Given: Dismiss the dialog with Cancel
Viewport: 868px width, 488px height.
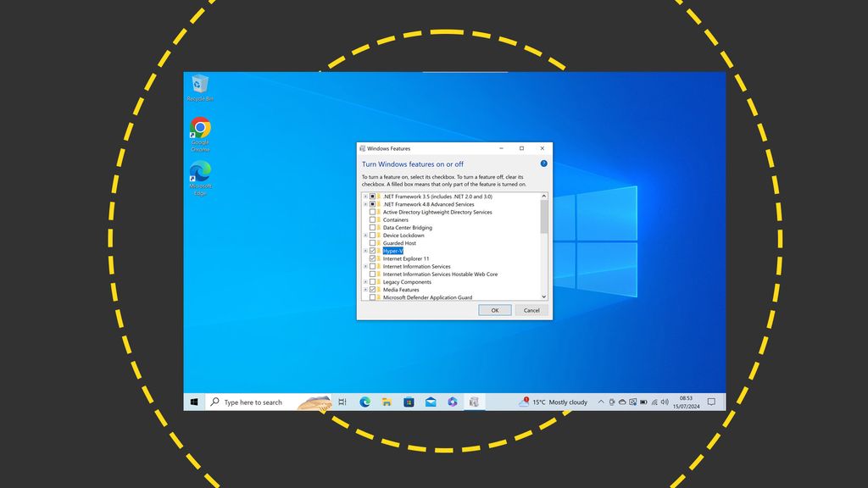Looking at the screenshot, I should pyautogui.click(x=531, y=310).
